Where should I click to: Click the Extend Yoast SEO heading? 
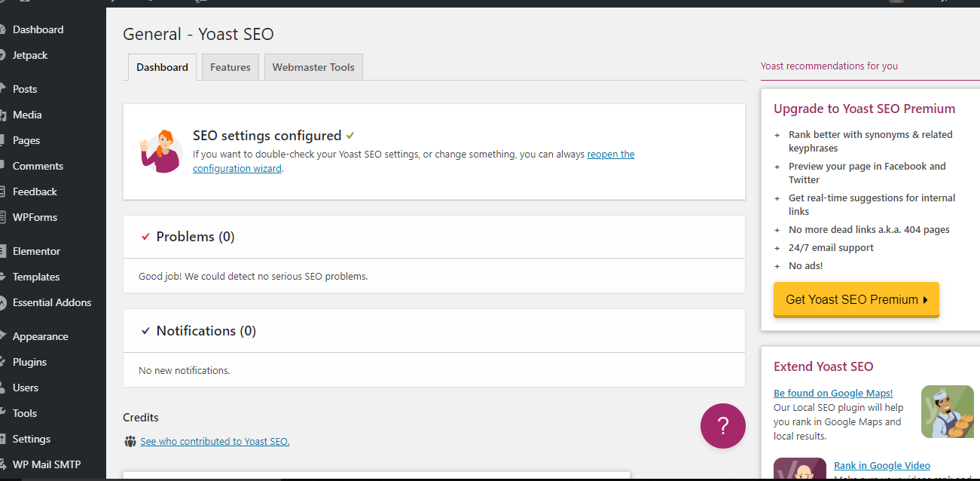(x=823, y=366)
